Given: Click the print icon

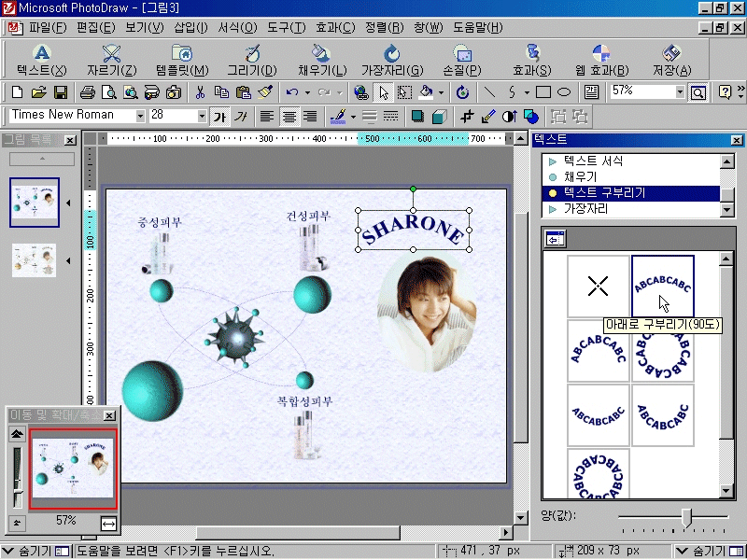Looking at the screenshot, I should [x=87, y=91].
